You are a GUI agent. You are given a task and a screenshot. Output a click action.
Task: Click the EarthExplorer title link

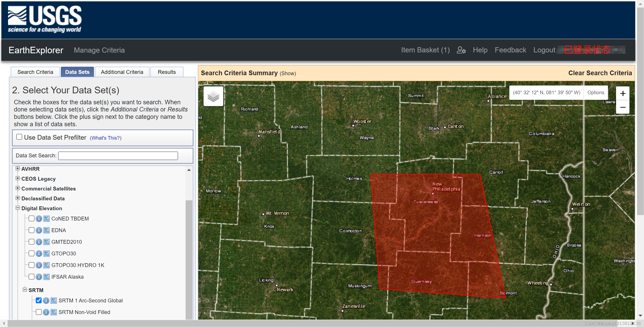point(36,50)
